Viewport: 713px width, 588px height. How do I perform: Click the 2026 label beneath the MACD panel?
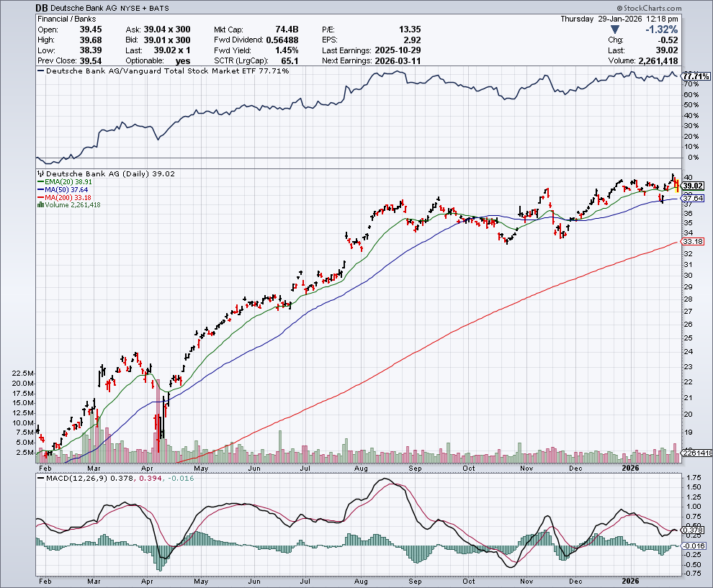631,580
